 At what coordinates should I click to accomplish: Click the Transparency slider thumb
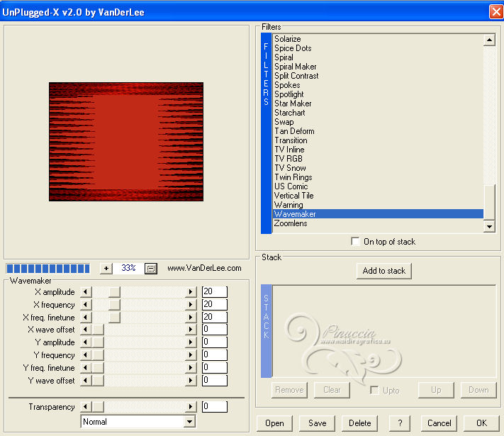pos(98,407)
